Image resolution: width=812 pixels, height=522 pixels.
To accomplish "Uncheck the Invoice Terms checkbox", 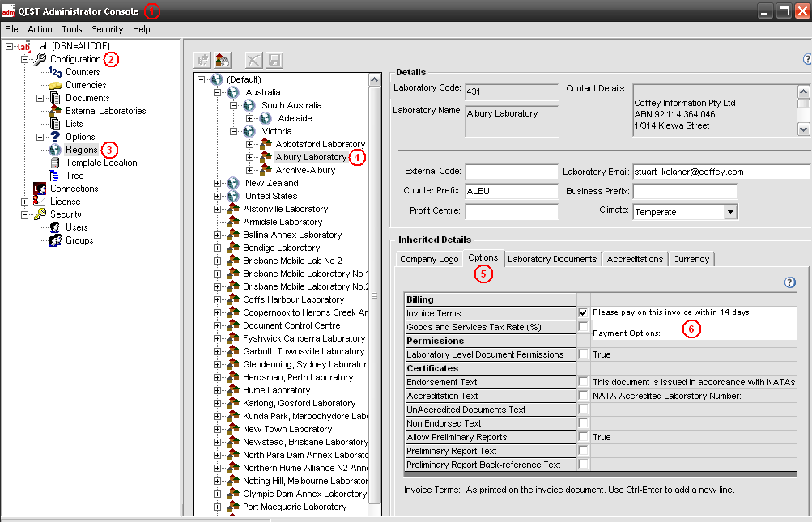I will coord(583,312).
